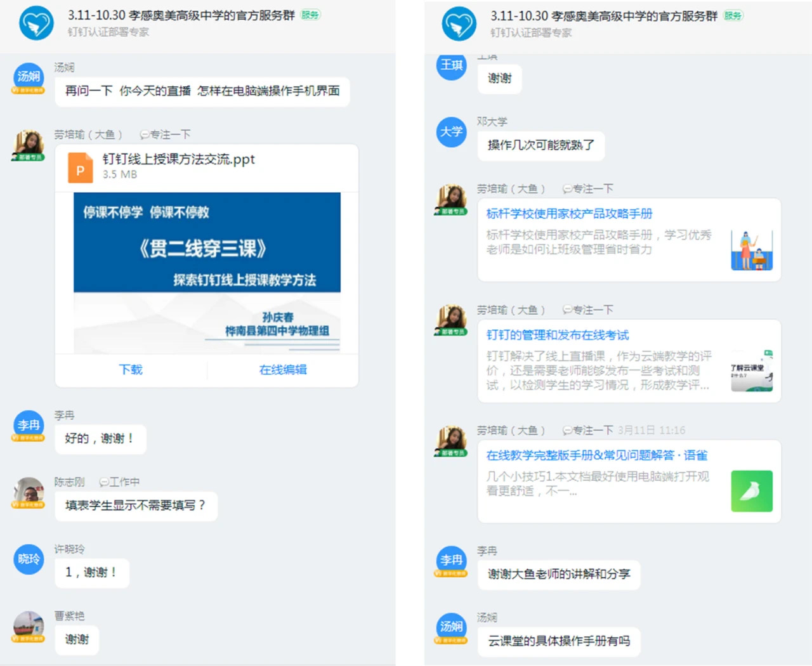Open 李冉's avatar beside 谢谢大鱼老师 message
The width and height of the screenshot is (812, 666).
452,561
